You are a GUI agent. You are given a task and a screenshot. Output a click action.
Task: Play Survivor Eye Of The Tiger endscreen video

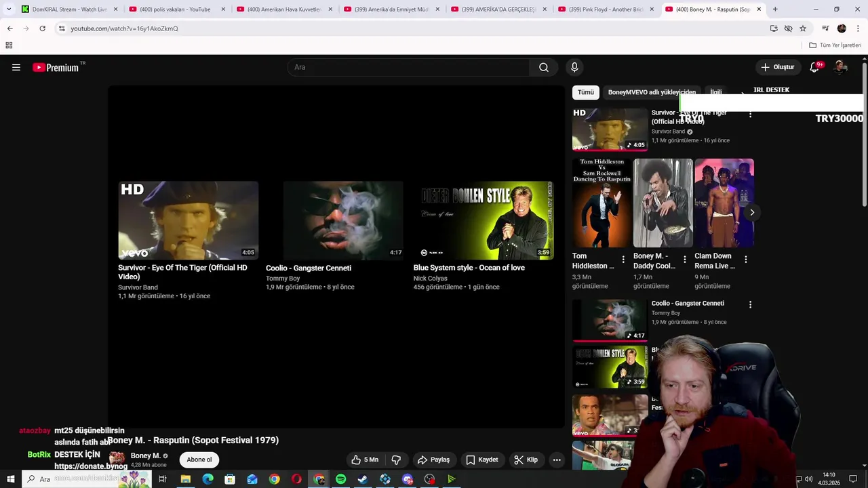pyautogui.click(x=189, y=220)
